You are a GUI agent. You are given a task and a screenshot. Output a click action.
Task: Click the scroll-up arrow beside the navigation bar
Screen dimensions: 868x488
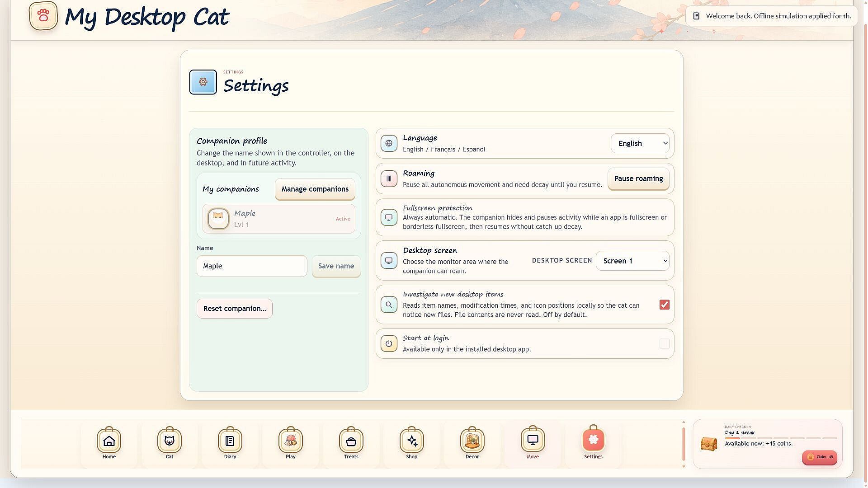(x=684, y=422)
